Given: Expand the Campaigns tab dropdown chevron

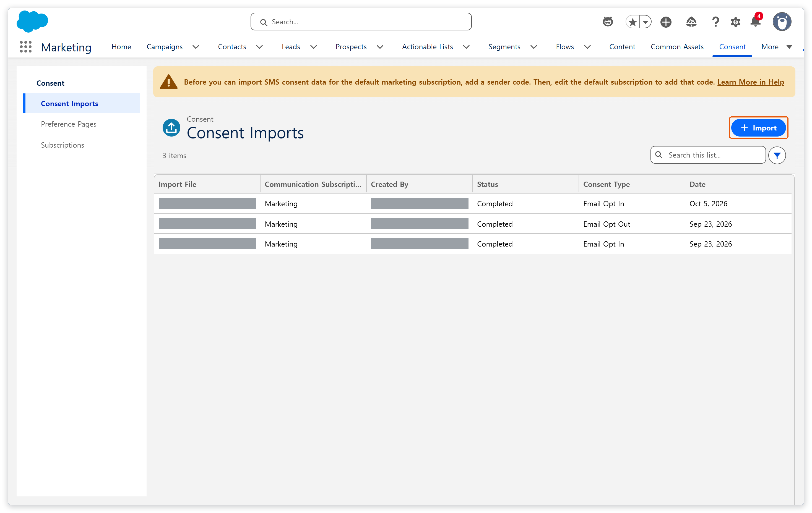Looking at the screenshot, I should [196, 47].
